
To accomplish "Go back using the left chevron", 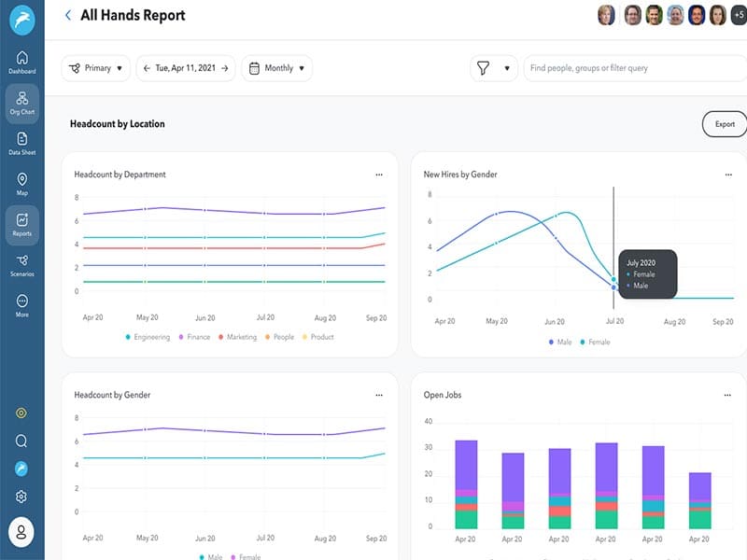I will [68, 15].
